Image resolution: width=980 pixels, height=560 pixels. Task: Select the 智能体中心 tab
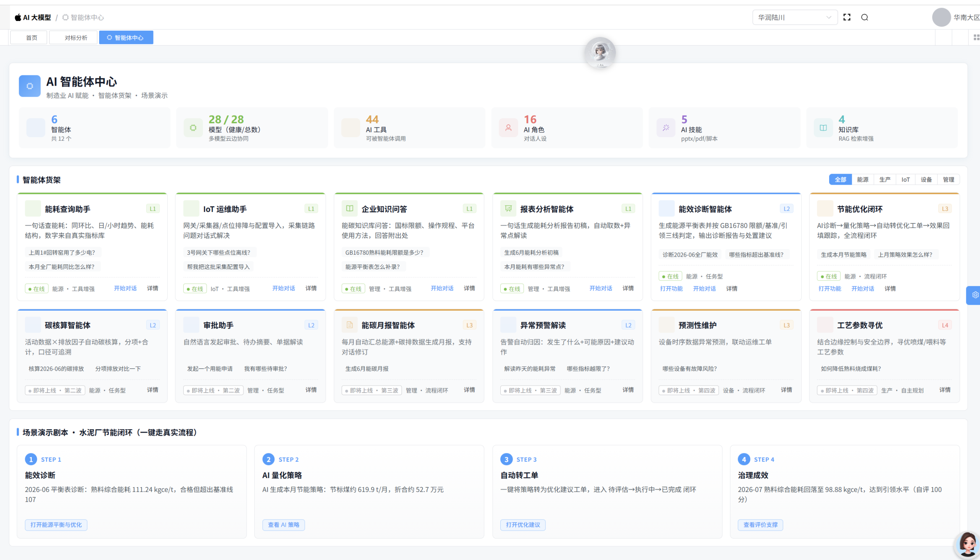pos(126,37)
